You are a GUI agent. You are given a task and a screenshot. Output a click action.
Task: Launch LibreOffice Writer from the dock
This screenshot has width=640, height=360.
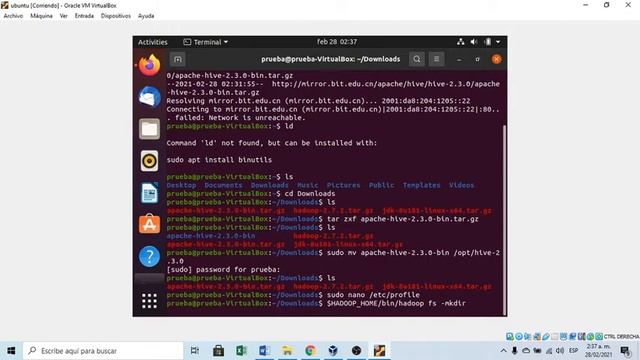(x=149, y=193)
